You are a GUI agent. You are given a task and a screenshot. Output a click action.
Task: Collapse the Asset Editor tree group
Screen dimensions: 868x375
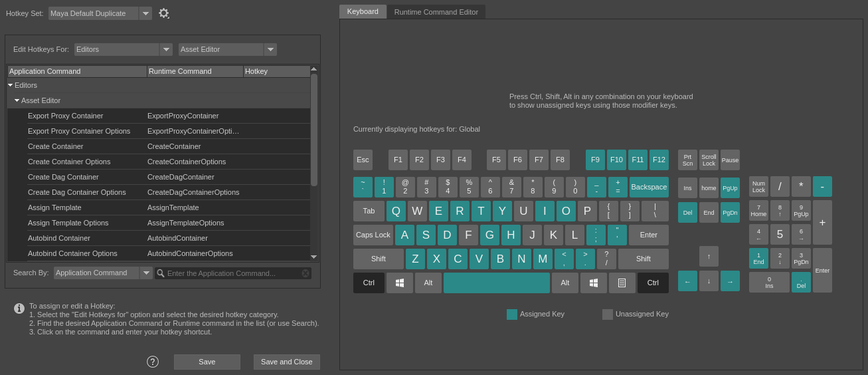17,100
